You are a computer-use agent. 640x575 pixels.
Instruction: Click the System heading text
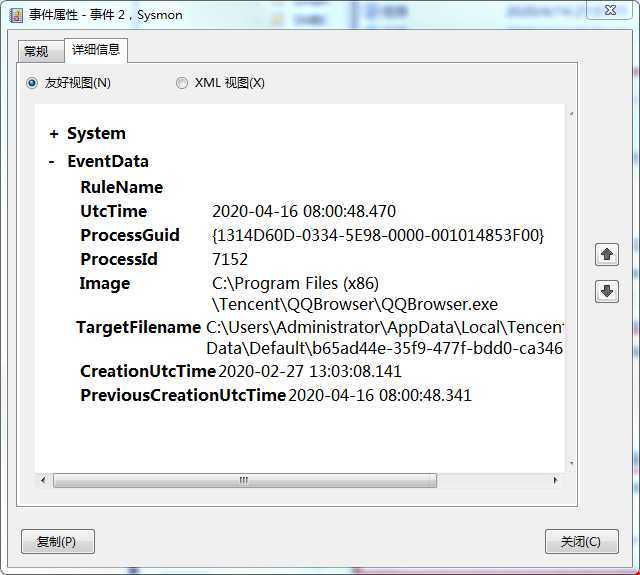tap(96, 134)
